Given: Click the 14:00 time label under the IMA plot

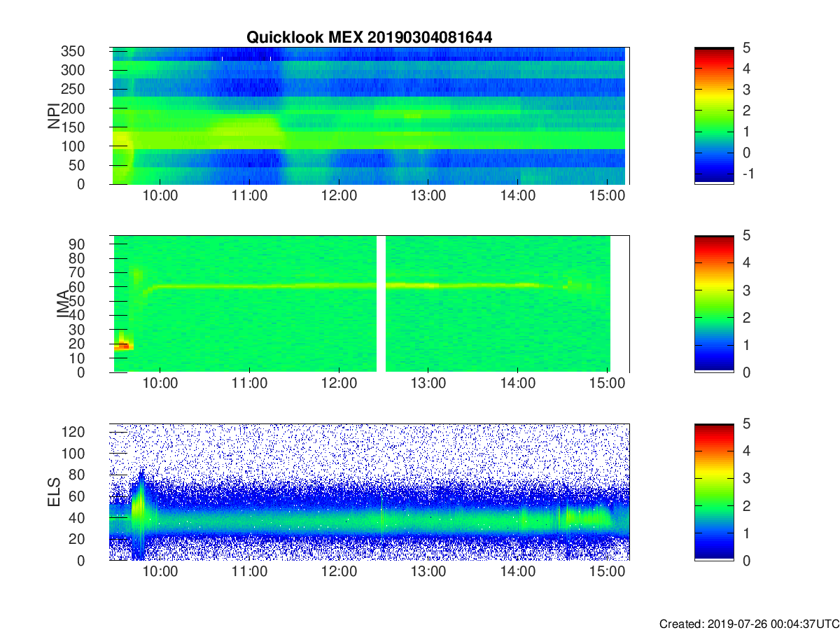Looking at the screenshot, I should (x=517, y=384).
